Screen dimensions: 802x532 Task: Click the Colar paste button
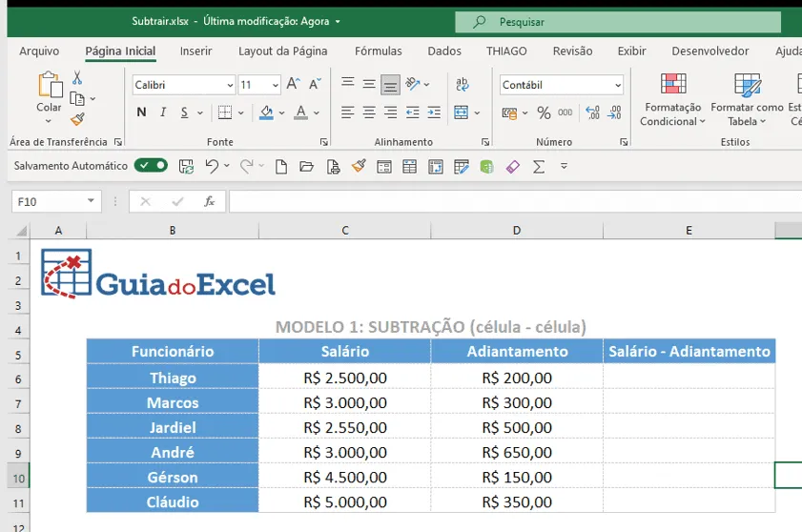tap(49, 97)
